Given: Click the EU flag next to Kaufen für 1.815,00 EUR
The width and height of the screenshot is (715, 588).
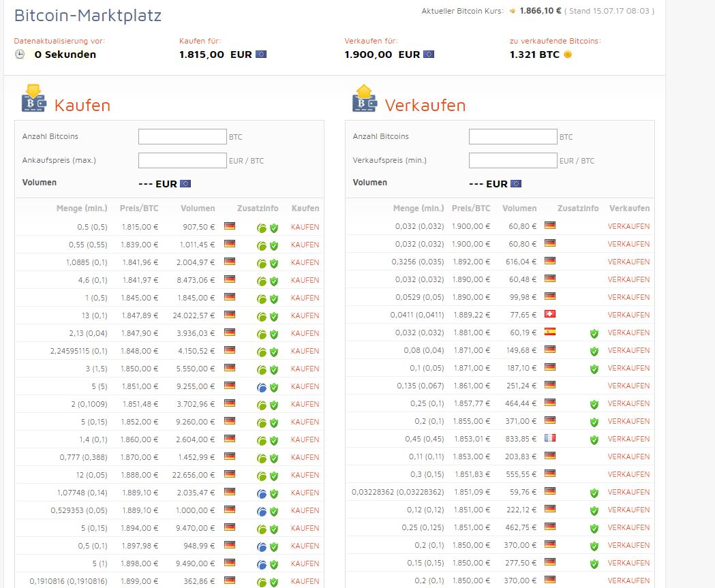Looking at the screenshot, I should 261,55.
